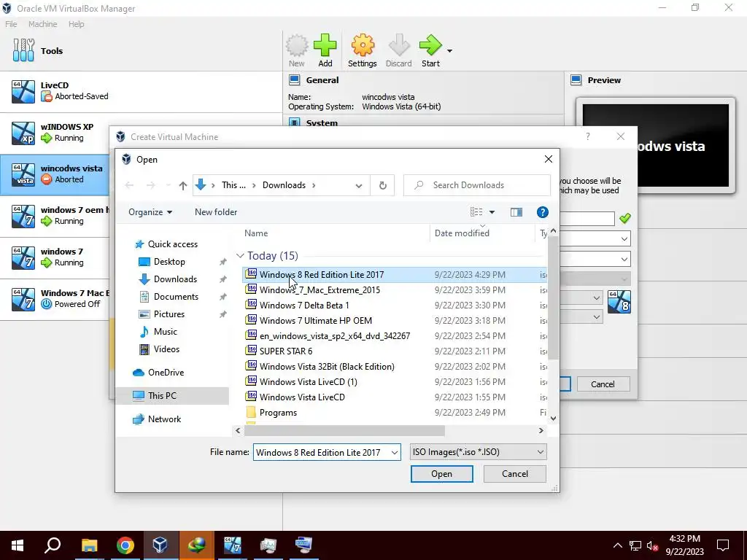747x560 pixels.
Task: Go up one folder level
Action: (183, 185)
